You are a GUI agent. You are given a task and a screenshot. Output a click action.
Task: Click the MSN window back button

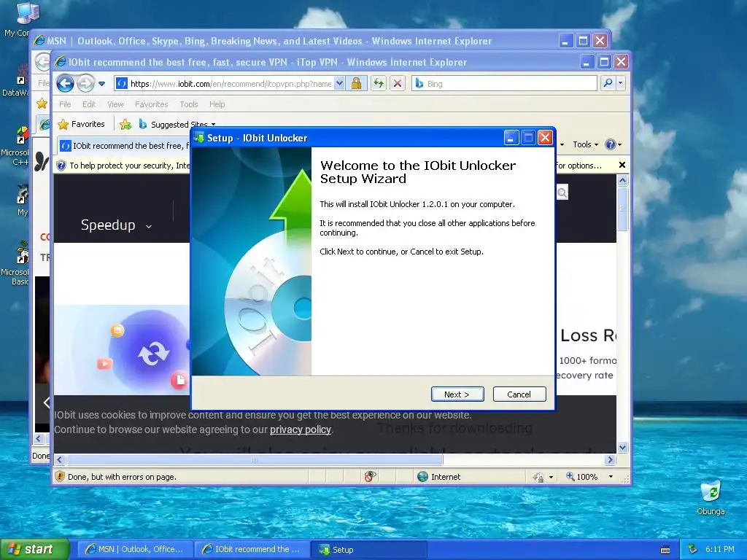point(43,62)
